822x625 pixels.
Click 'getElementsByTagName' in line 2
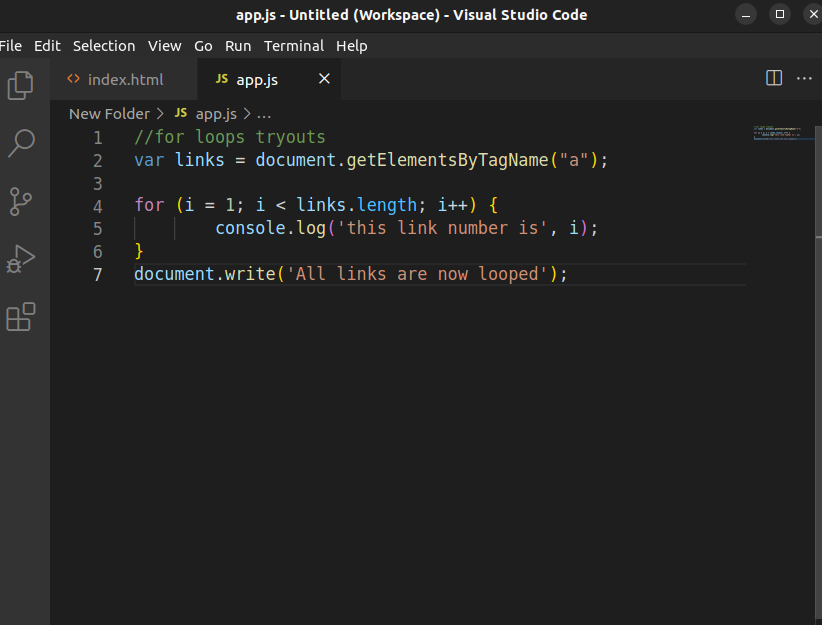pos(447,160)
